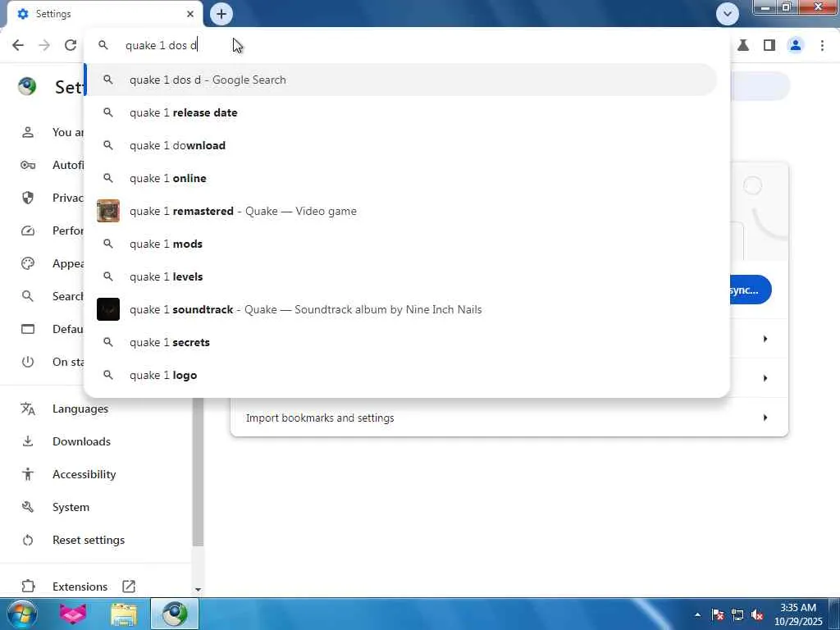Click the Chromium logo beside Settings title

[x=27, y=86]
